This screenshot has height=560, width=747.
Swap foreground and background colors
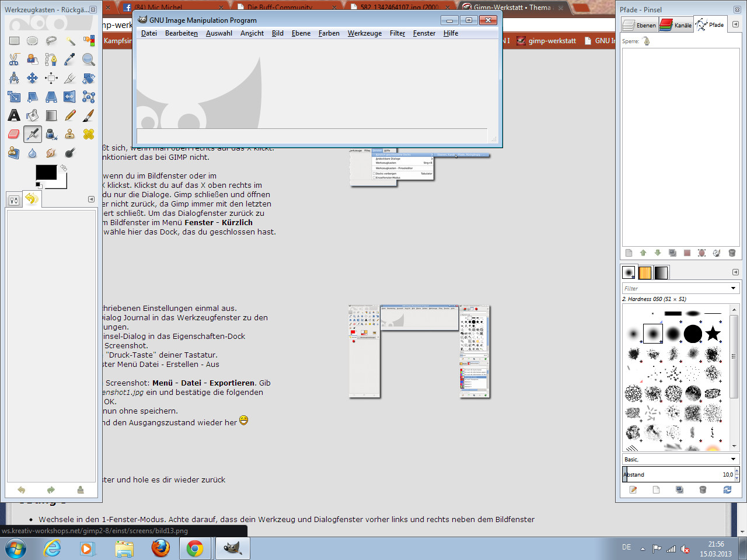pyautogui.click(x=64, y=168)
